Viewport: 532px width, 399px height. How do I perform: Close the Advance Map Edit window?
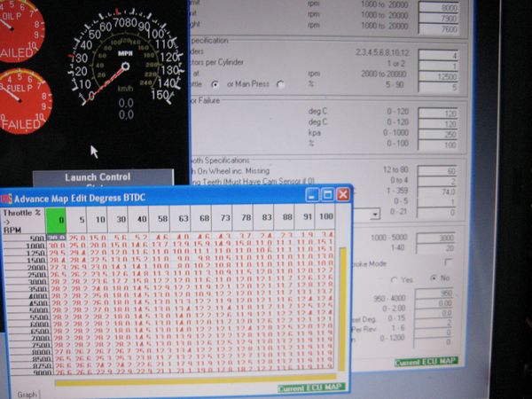pyautogui.click(x=343, y=194)
